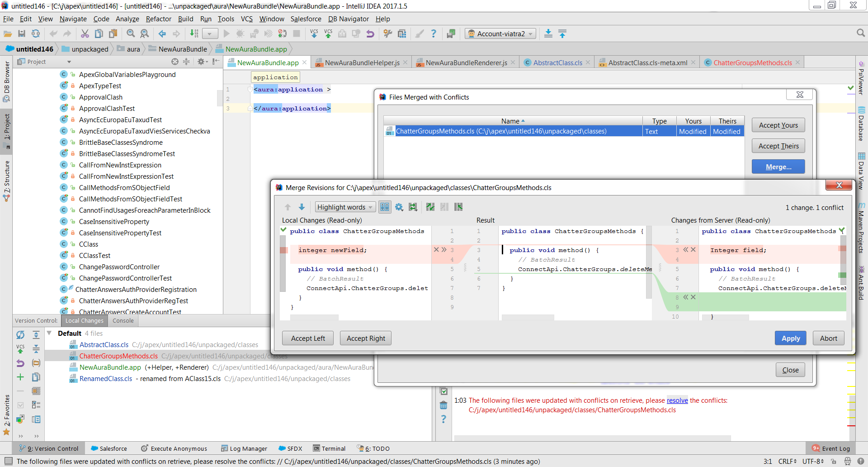The image size is (868, 467).
Task: Open merge viewer settings gear icon
Action: pyautogui.click(x=399, y=207)
